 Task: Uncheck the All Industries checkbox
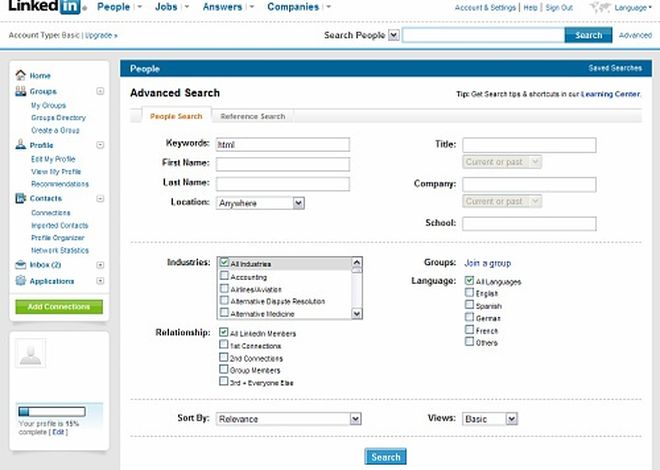224,263
